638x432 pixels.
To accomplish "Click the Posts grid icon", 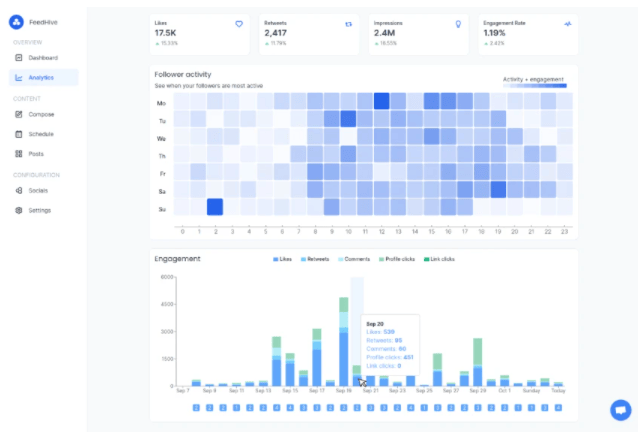I will click(x=18, y=153).
